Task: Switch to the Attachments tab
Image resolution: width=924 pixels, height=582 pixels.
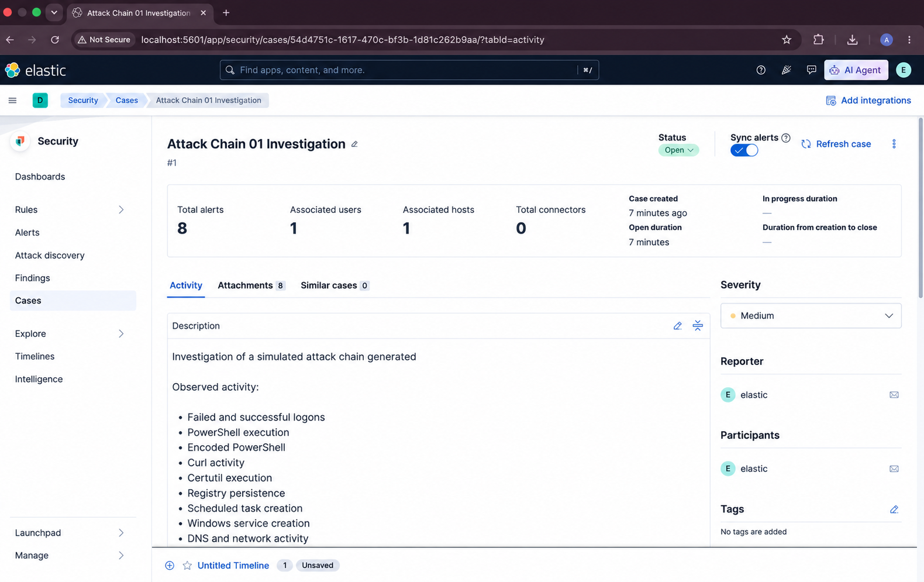Action: click(251, 285)
